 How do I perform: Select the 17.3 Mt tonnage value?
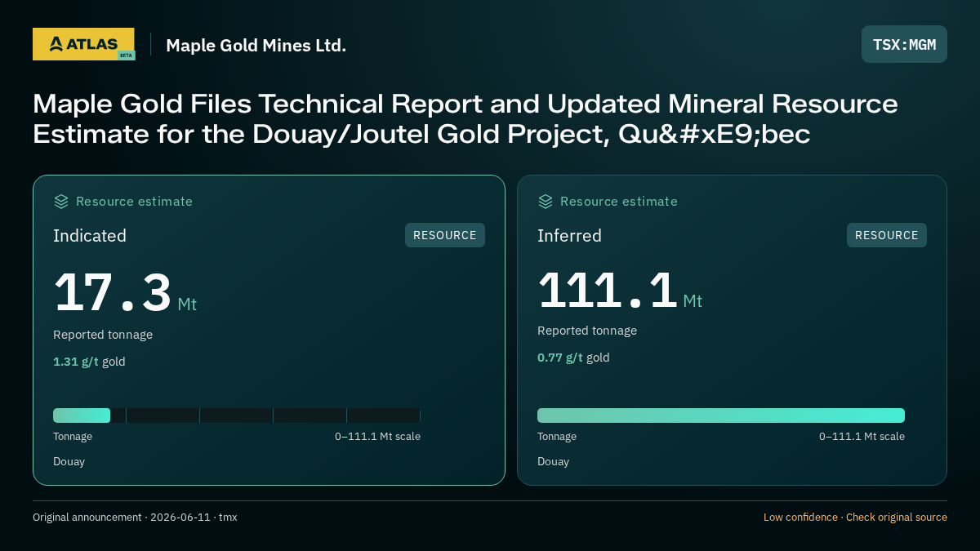(125, 293)
